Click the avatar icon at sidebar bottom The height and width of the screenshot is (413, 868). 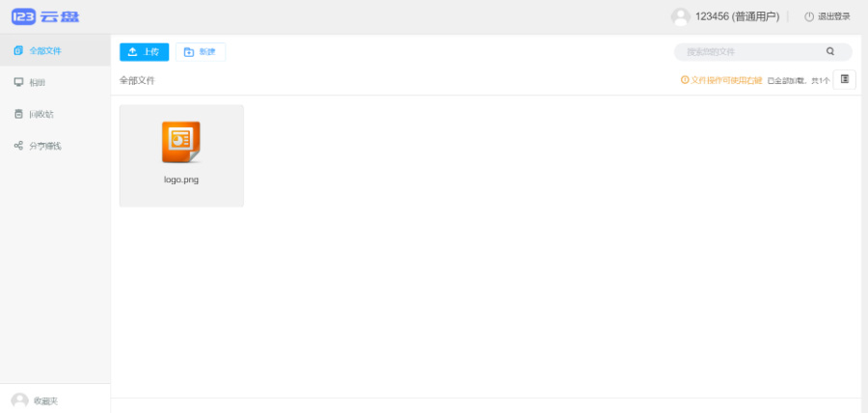tap(19, 400)
